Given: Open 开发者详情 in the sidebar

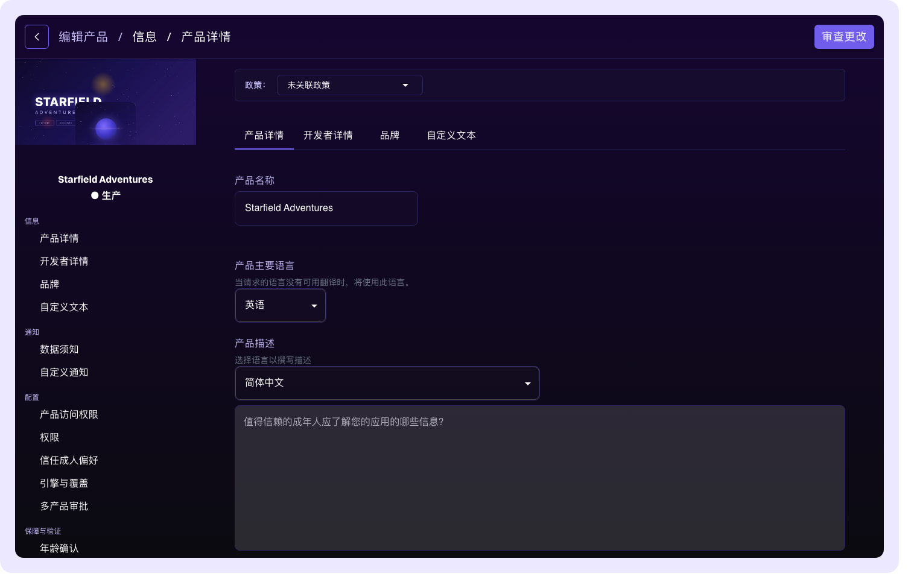Looking at the screenshot, I should click(x=64, y=261).
